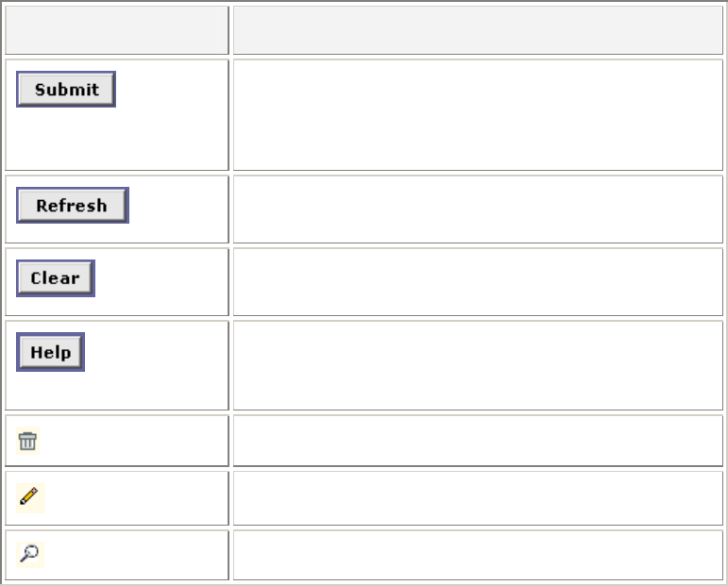728x586 pixels.
Task: Click the empty description cell beside Submit
Action: click(x=478, y=115)
